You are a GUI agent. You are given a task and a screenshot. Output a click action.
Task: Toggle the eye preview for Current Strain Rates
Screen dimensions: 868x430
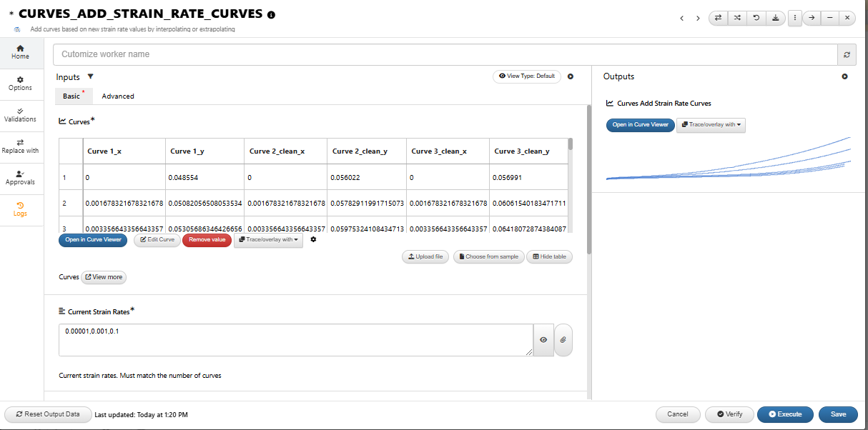(x=543, y=340)
